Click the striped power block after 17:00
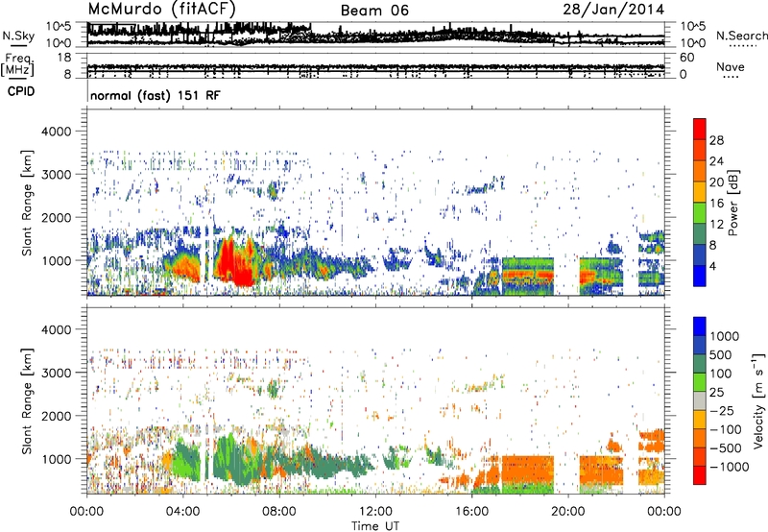Image resolution: width=768 pixels, height=532 pixels. (x=527, y=276)
